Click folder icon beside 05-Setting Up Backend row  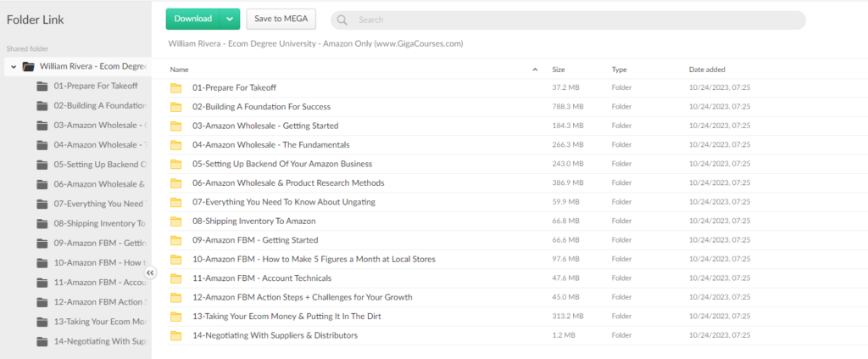point(176,164)
